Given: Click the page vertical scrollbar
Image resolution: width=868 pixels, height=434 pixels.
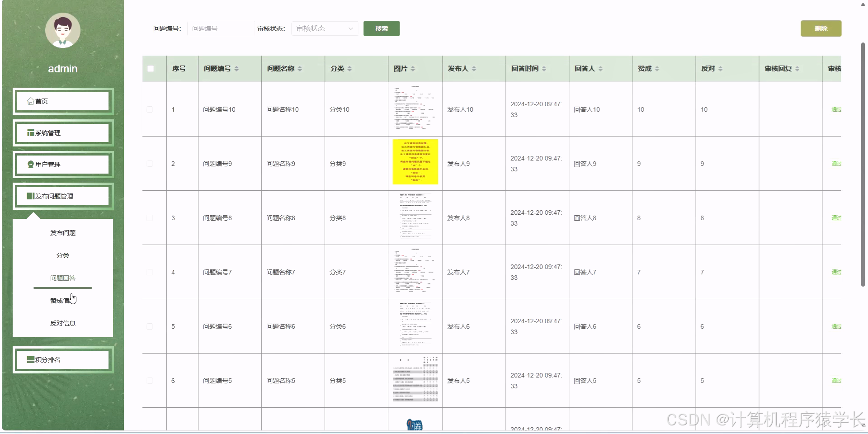Looking at the screenshot, I should tap(863, 165).
